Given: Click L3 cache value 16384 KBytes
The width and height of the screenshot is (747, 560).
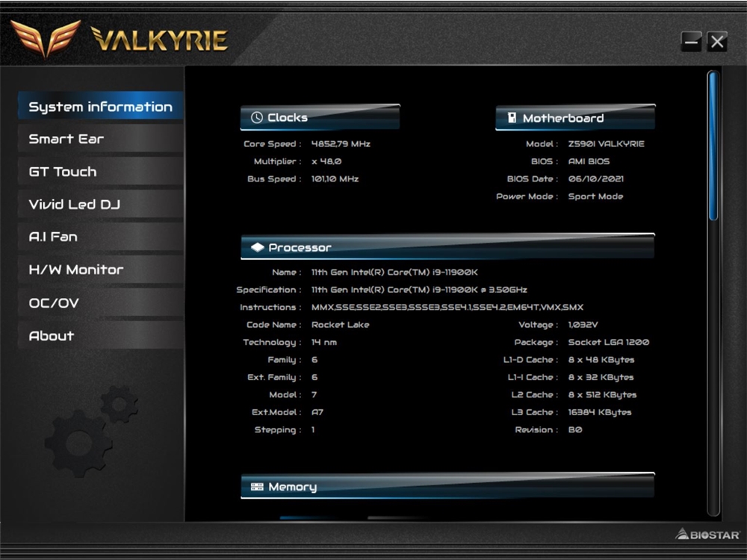Looking at the screenshot, I should (600, 412).
